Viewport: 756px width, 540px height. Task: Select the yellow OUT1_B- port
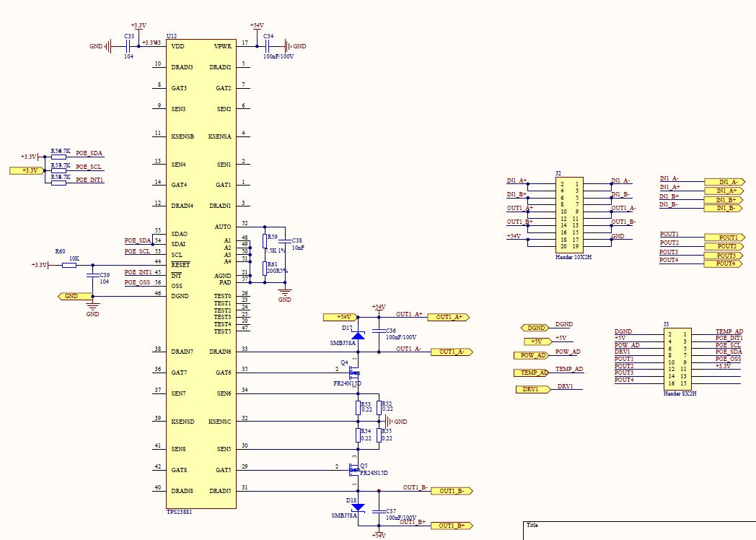452,491
